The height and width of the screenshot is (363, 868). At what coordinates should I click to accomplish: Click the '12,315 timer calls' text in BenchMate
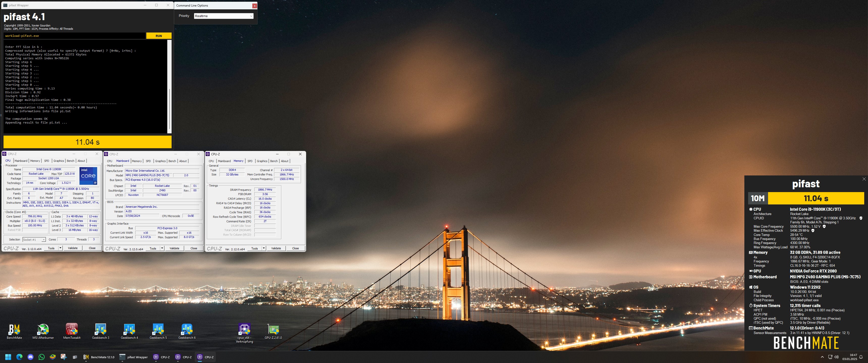pyautogui.click(x=805, y=306)
